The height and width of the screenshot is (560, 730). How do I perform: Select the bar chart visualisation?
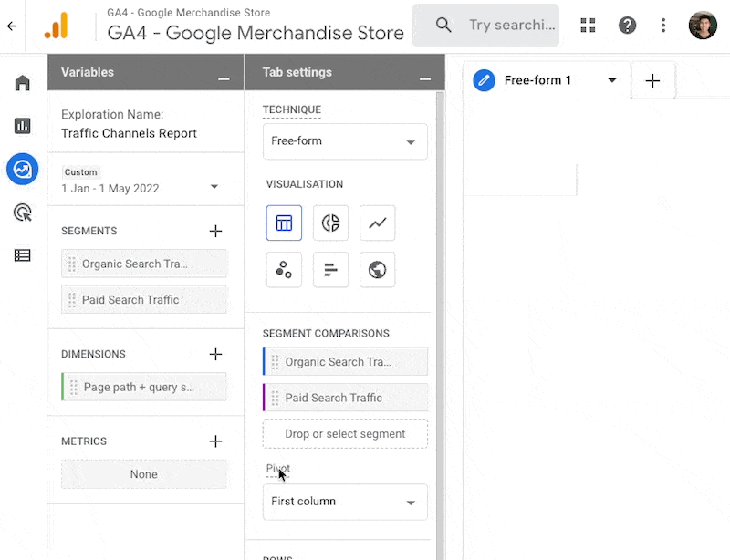[x=330, y=270]
